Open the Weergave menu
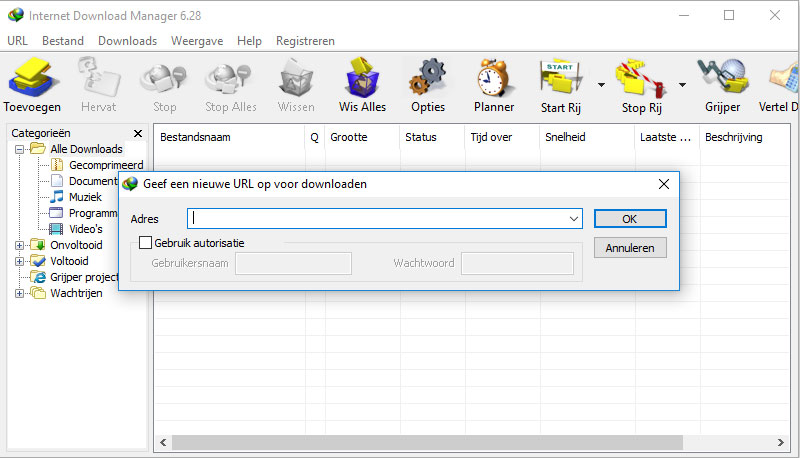 pyautogui.click(x=197, y=41)
